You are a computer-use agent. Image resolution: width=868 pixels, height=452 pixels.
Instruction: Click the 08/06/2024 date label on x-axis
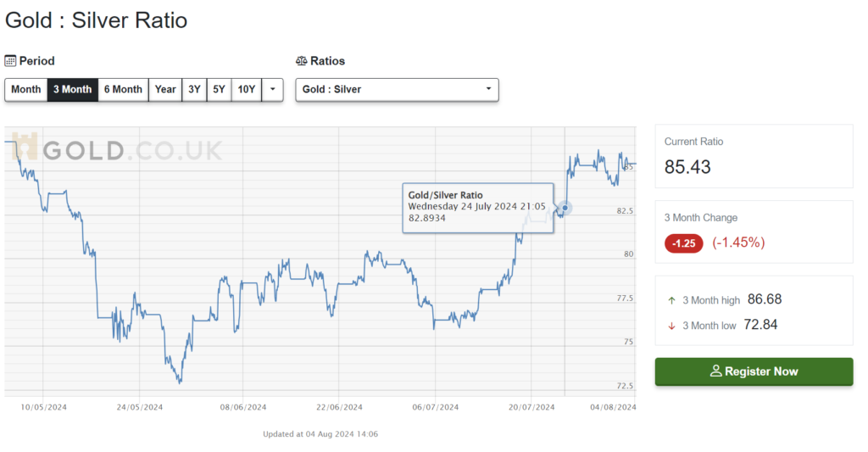pos(243,407)
